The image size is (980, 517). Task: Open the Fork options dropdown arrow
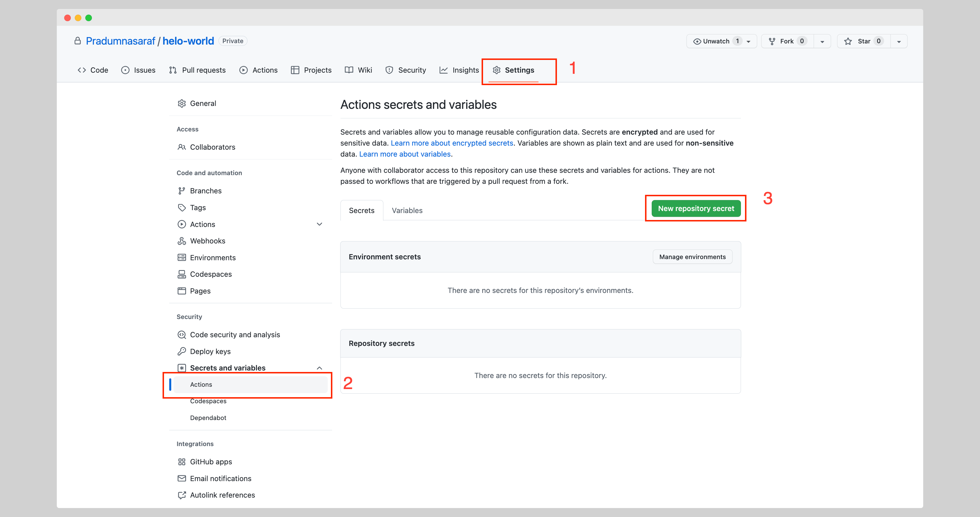[822, 41]
